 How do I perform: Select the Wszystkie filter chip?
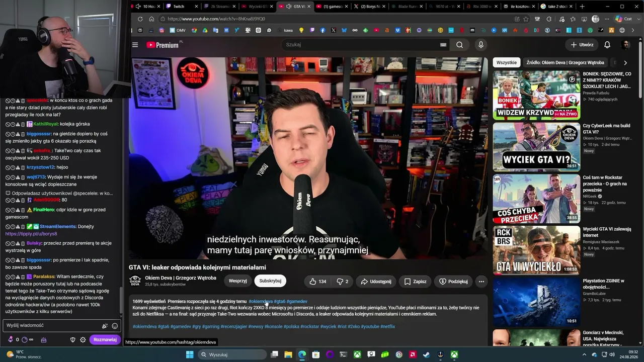pyautogui.click(x=507, y=63)
